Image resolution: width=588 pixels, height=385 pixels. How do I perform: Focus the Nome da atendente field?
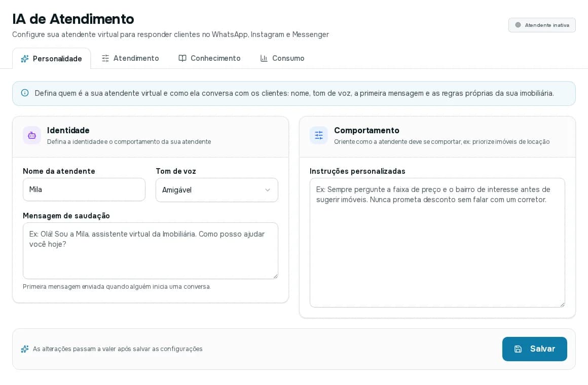pos(84,189)
